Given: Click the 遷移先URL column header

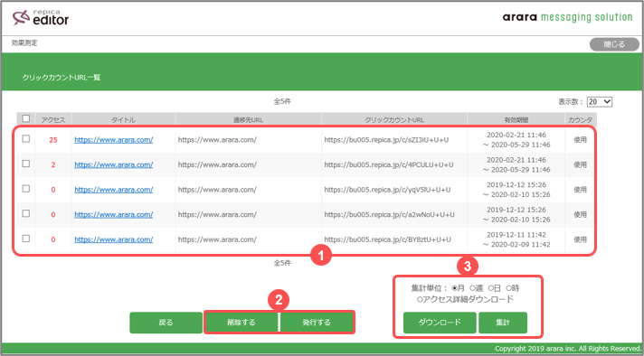Looking at the screenshot, I should coord(249,120).
